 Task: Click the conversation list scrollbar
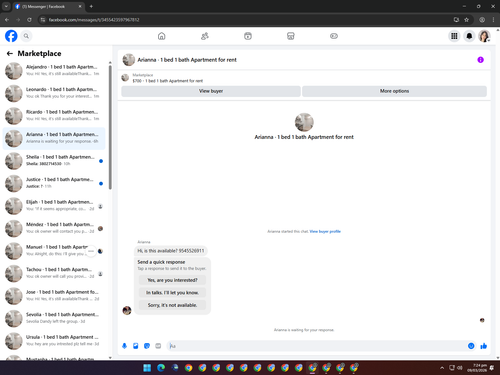(x=110, y=127)
